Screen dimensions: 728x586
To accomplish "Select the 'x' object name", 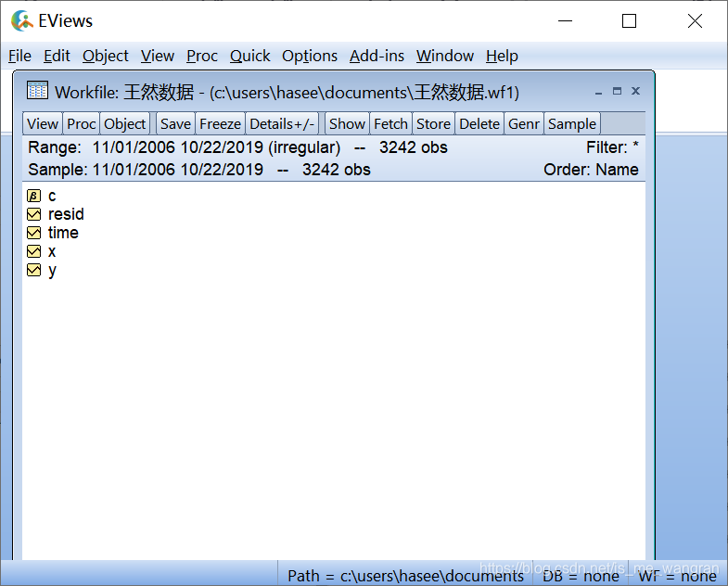I will pos(52,251).
